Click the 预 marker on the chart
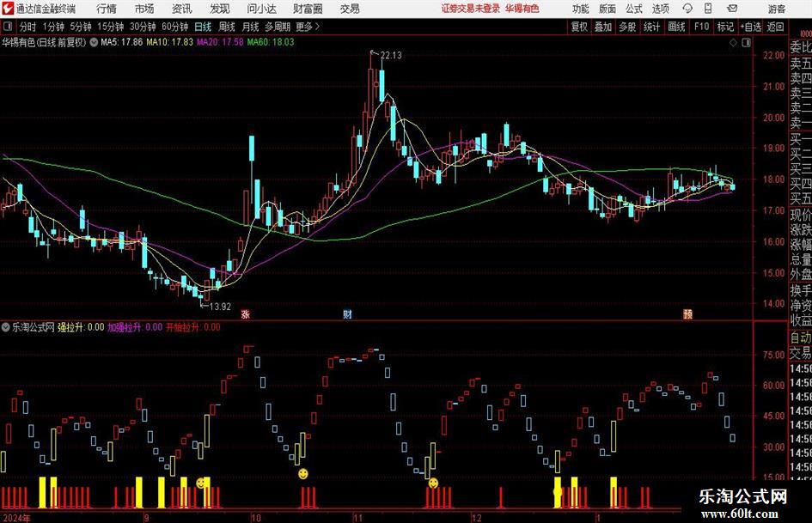Viewport: 812px width, 523px height. click(687, 313)
